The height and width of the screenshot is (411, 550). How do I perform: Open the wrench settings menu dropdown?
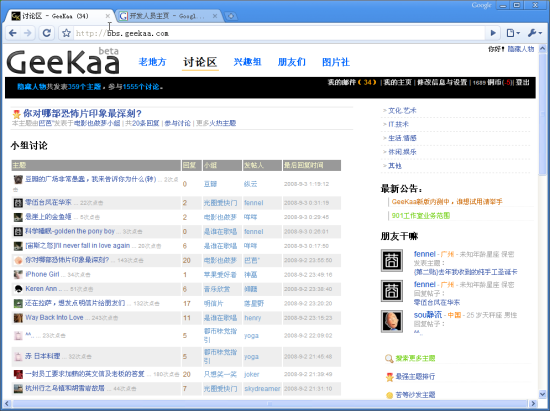(x=535, y=33)
